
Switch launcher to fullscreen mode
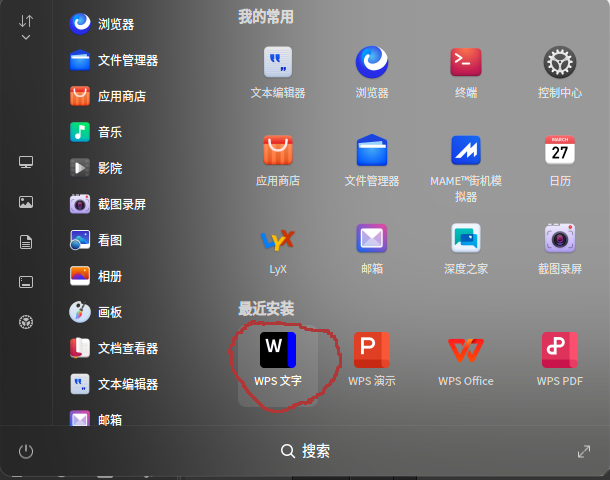click(584, 452)
